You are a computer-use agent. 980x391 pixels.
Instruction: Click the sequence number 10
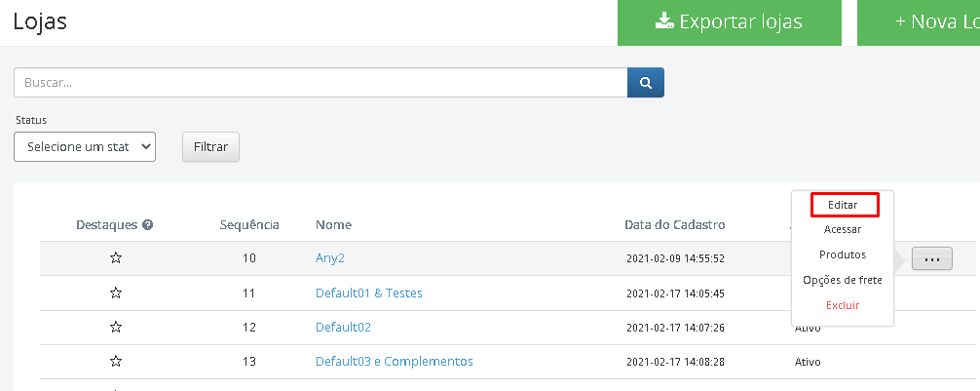click(x=248, y=257)
